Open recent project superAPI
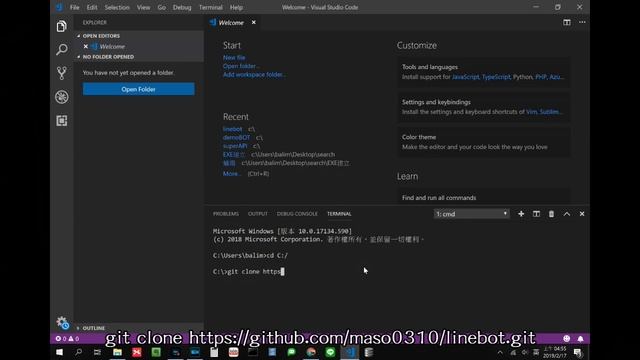 (235, 146)
